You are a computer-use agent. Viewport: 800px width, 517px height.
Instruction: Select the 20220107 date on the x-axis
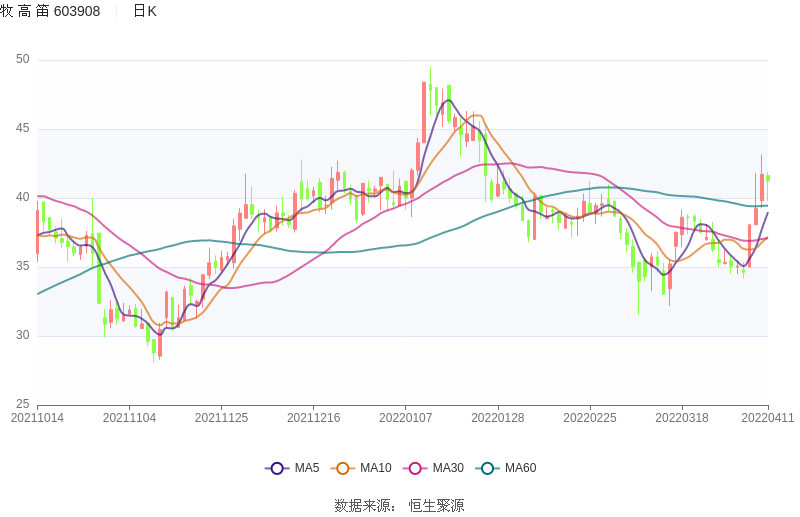(405, 417)
